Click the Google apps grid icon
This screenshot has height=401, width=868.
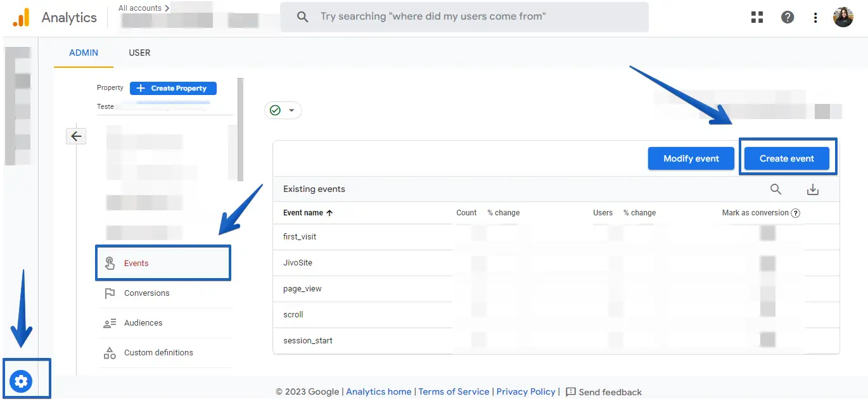tap(757, 17)
